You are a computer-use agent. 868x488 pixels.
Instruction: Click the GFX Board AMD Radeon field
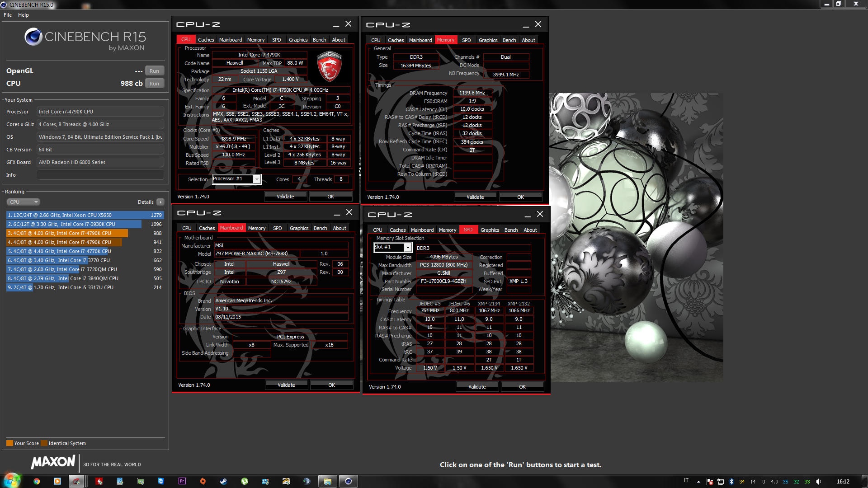[100, 162]
